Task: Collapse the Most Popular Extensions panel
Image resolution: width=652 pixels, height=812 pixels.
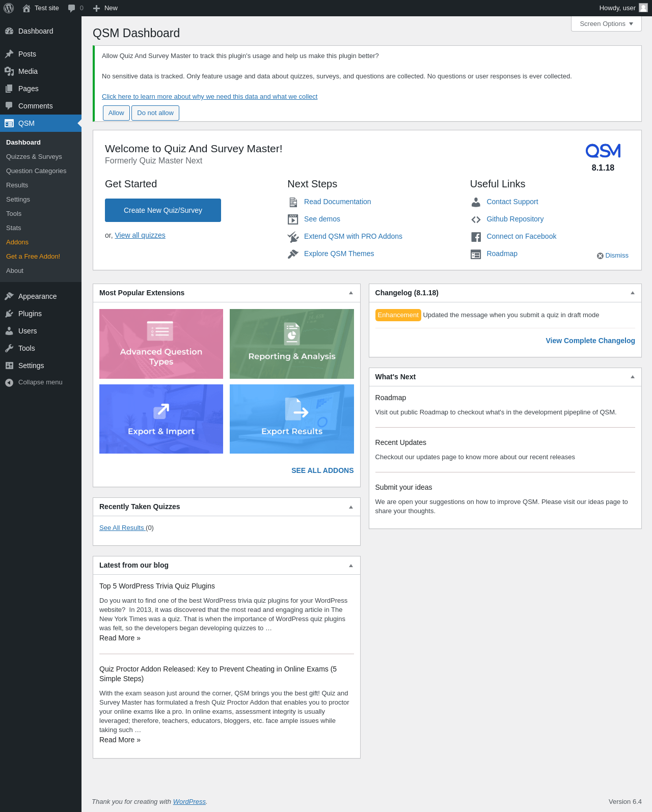Action: 351,293
